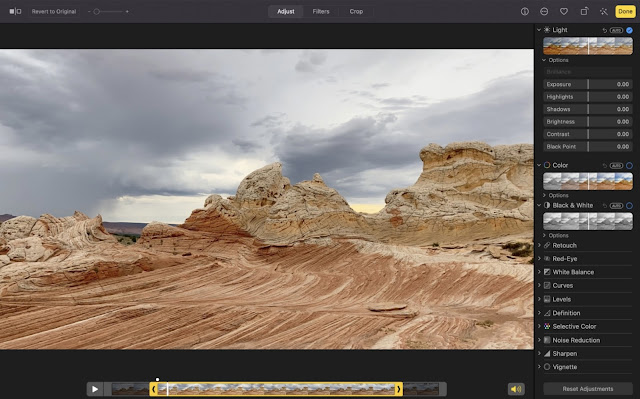Click the Info button icon
The height and width of the screenshot is (399, 640).
tap(524, 11)
